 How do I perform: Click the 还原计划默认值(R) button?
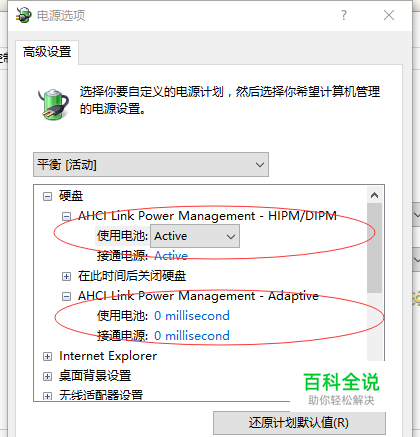(299, 423)
